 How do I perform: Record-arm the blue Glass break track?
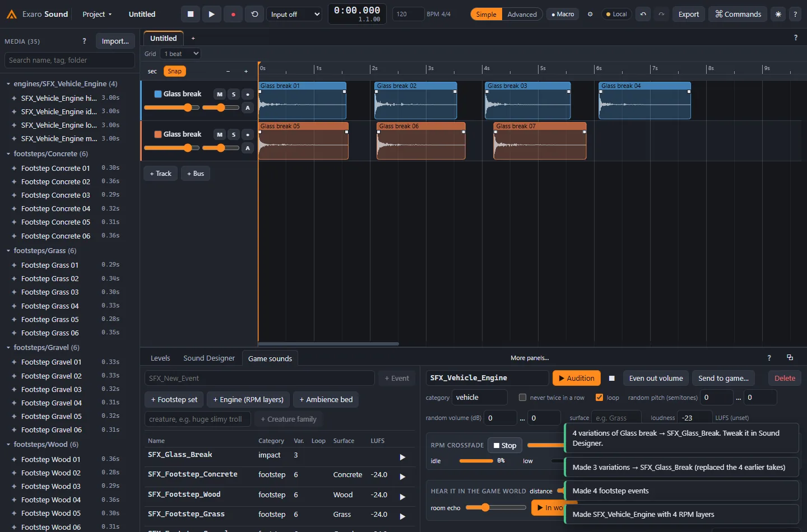248,94
